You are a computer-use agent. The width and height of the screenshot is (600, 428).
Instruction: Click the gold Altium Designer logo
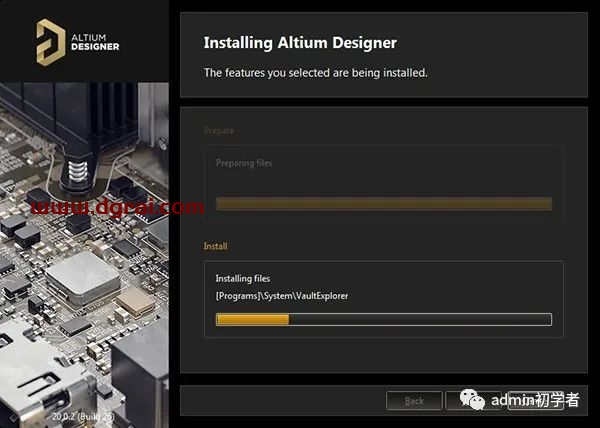click(x=51, y=42)
